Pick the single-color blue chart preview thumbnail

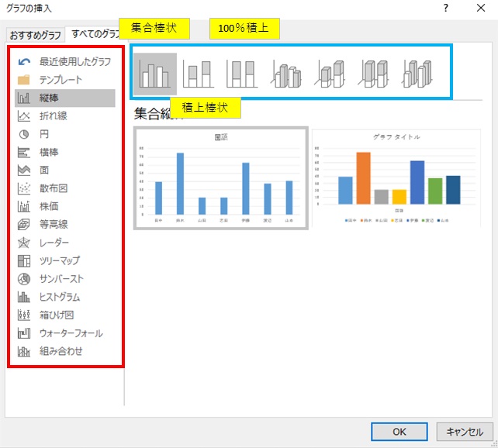click(221, 178)
